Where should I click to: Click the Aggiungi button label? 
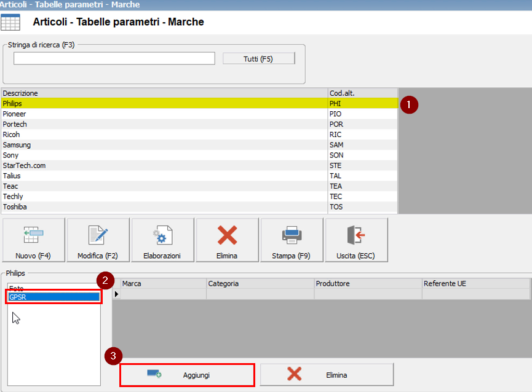[196, 375]
